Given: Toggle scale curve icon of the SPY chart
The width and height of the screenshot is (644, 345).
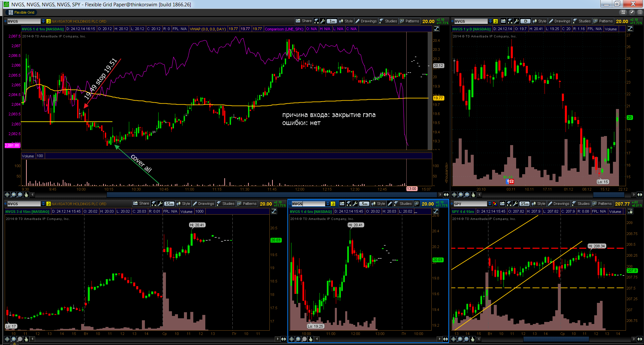Looking at the screenshot, I should coord(630,211).
